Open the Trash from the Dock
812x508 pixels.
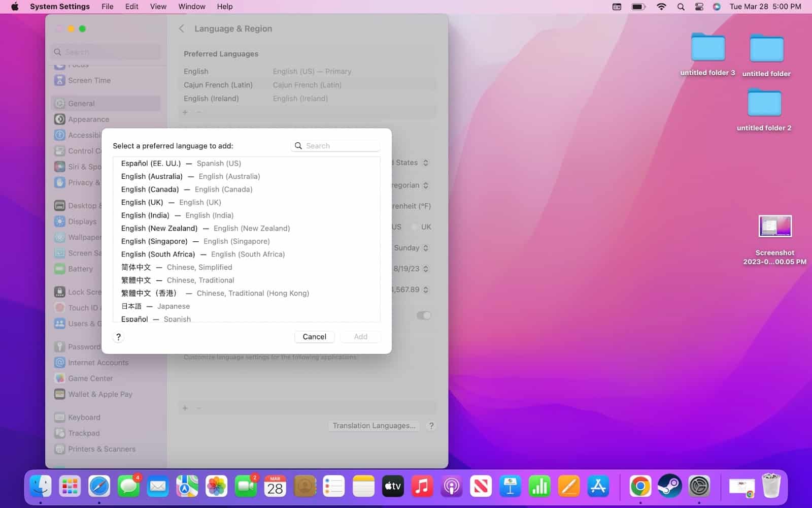tap(772, 486)
